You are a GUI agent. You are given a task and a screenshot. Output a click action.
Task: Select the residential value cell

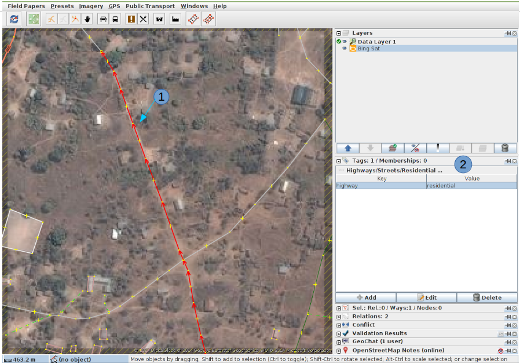[472, 186]
